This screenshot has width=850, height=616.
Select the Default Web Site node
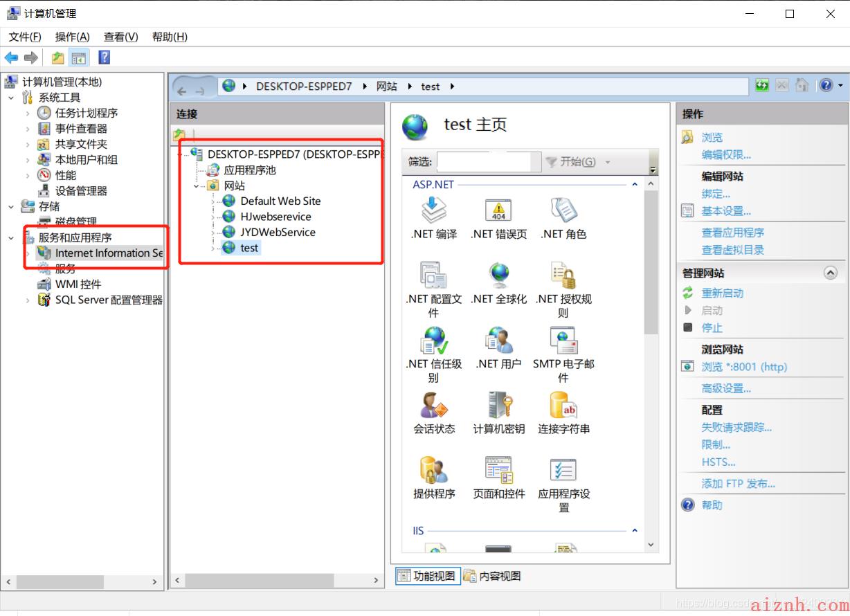pyautogui.click(x=280, y=201)
